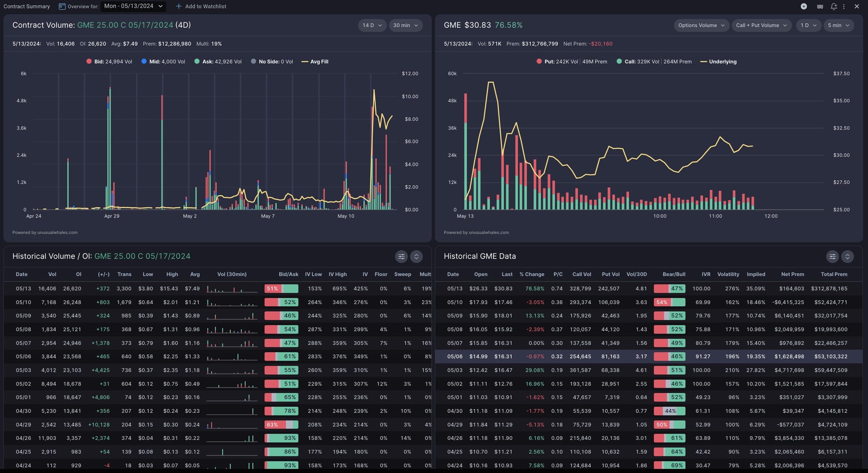Open the 14 D range dropdown

[372, 25]
